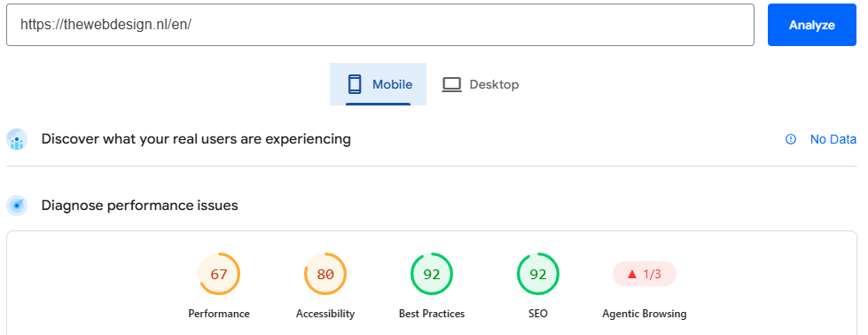This screenshot has height=335, width=868.
Task: Switch to the Mobile tab
Action: click(x=378, y=84)
